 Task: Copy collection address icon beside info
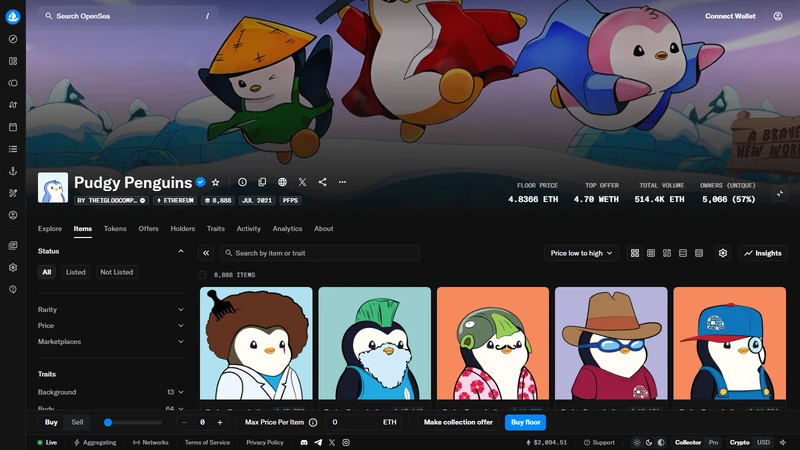(262, 182)
